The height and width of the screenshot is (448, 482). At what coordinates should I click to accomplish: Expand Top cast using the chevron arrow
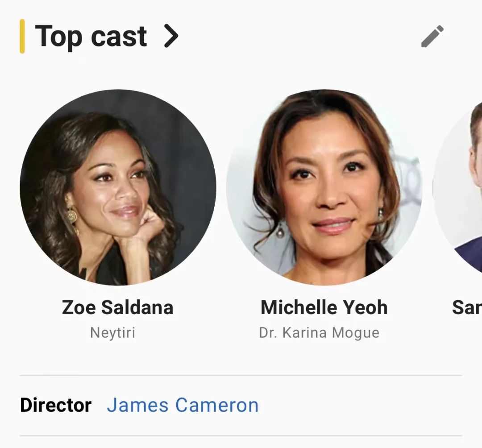coord(170,36)
